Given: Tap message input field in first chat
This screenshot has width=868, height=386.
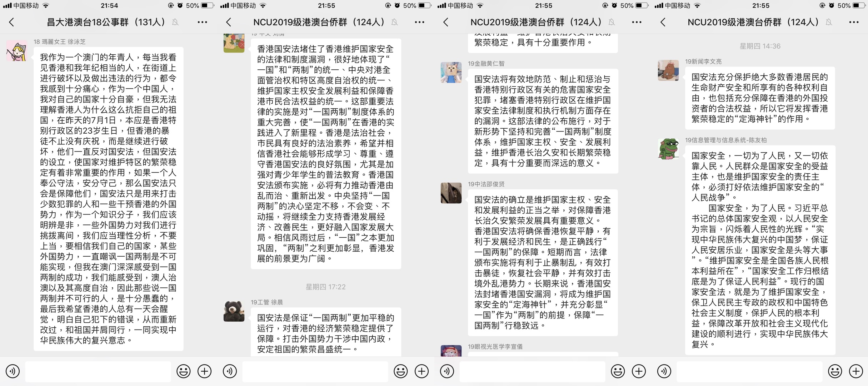Looking at the screenshot, I should (x=98, y=371).
